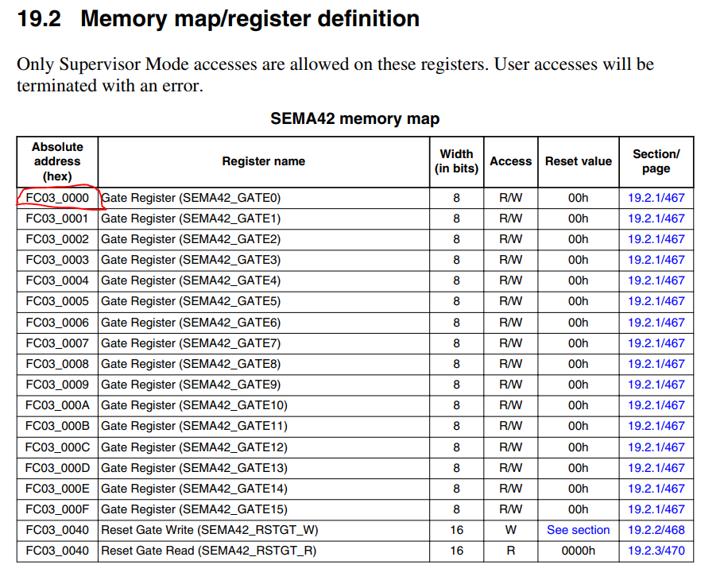Click Reset Gate Write (SEMA42_RSTGT_W) name
The image size is (728, 584).
[x=209, y=530]
